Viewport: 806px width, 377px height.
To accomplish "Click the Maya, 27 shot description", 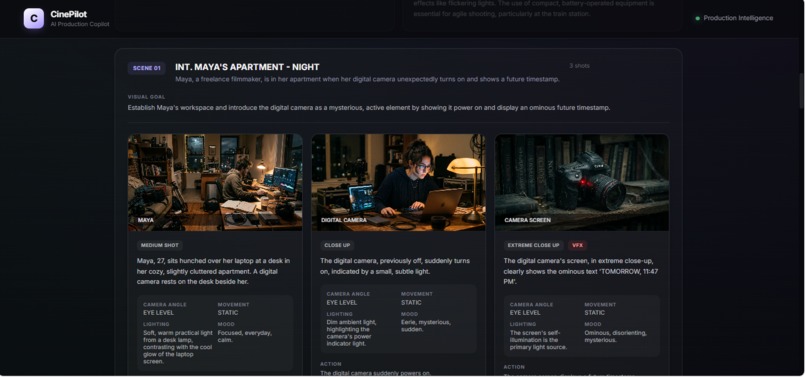I will [x=213, y=271].
